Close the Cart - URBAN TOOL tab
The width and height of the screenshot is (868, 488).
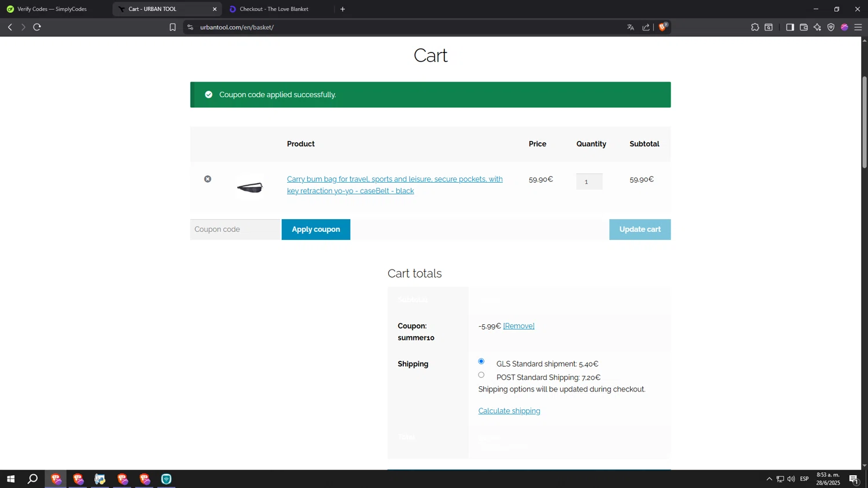pyautogui.click(x=215, y=9)
